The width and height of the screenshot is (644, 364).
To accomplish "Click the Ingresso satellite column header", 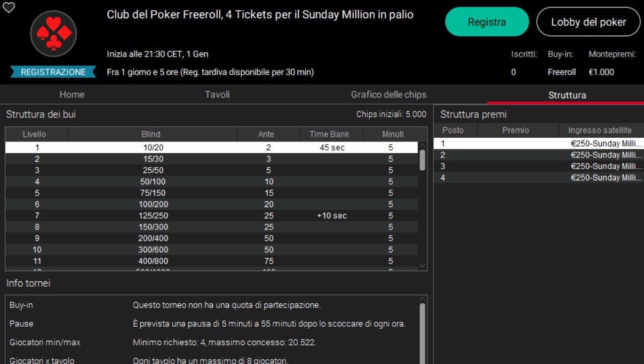I will click(600, 130).
